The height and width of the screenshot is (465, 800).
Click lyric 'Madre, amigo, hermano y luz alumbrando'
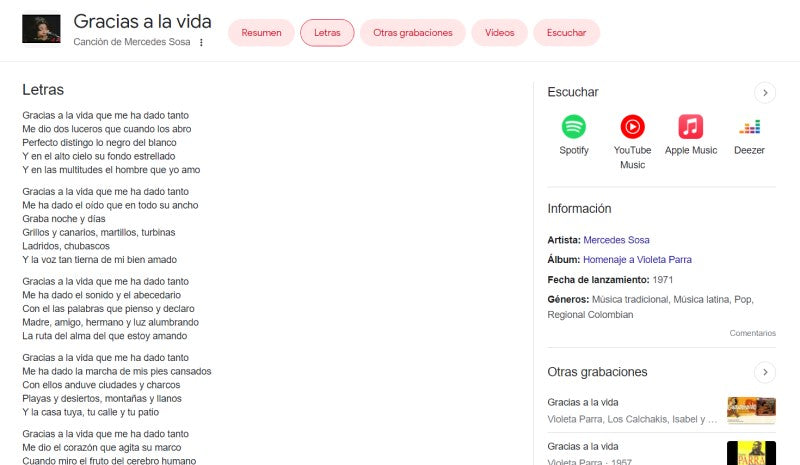pyautogui.click(x=111, y=323)
